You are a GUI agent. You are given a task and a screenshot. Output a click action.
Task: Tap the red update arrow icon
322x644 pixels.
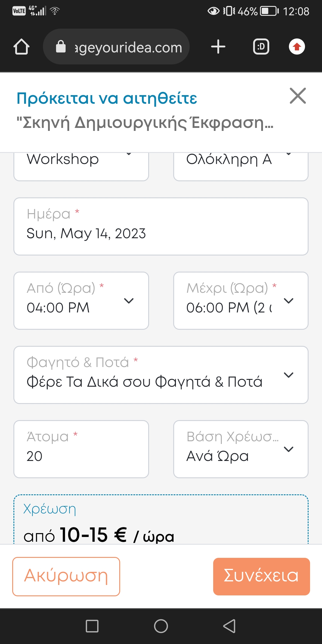tap(297, 47)
